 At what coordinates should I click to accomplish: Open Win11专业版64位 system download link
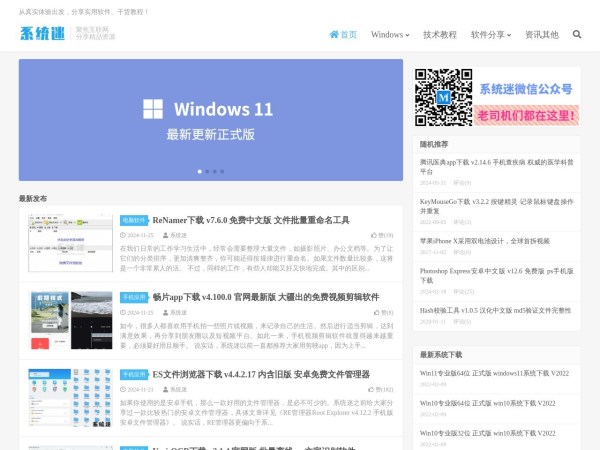494,375
